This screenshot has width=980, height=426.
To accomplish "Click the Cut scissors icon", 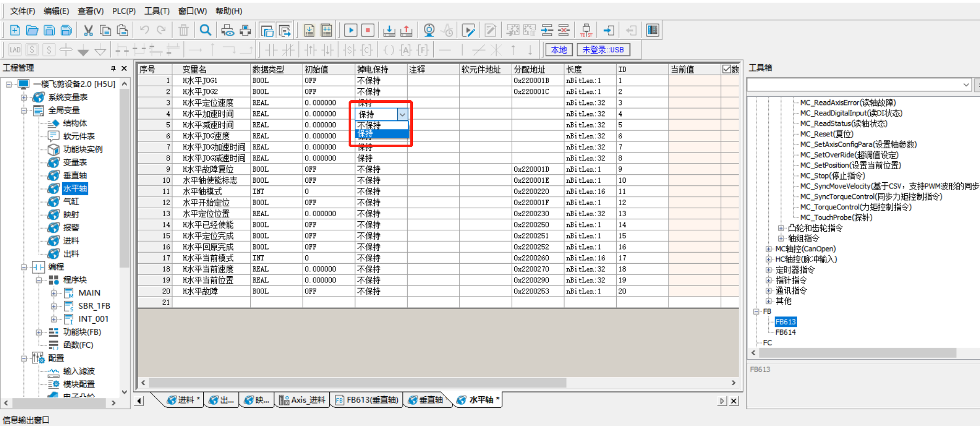I will [x=88, y=30].
